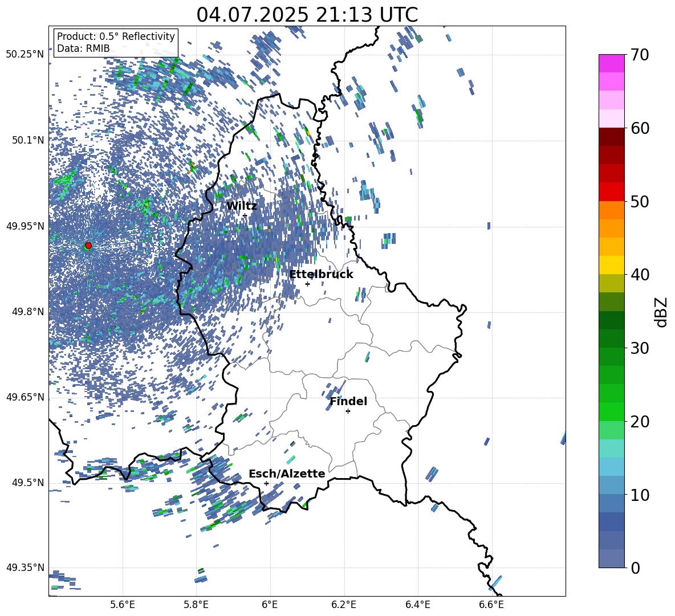Screen dimensions: 675x616
Task: Click the colorbar tick label 50
Action: point(640,202)
